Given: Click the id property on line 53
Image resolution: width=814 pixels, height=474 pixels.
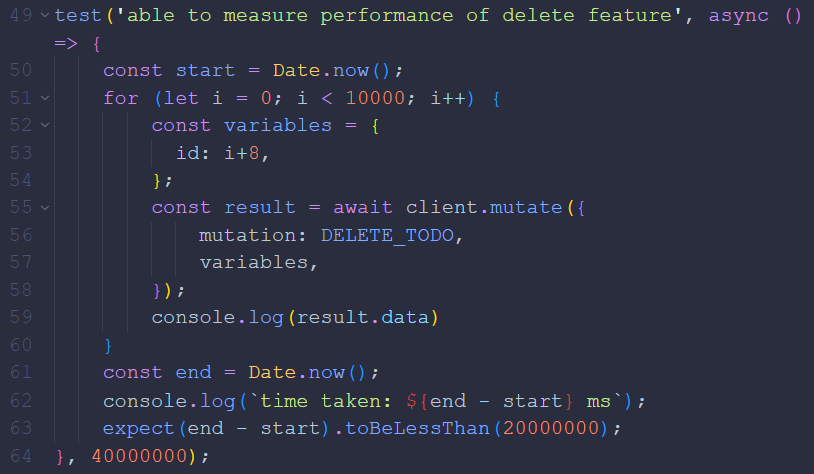Looking at the screenshot, I should pos(187,153).
